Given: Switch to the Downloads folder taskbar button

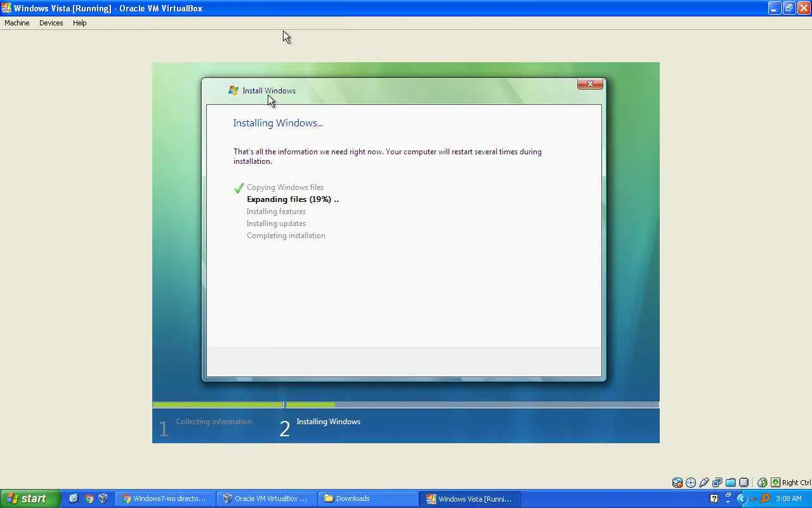Looking at the screenshot, I should pos(368,498).
